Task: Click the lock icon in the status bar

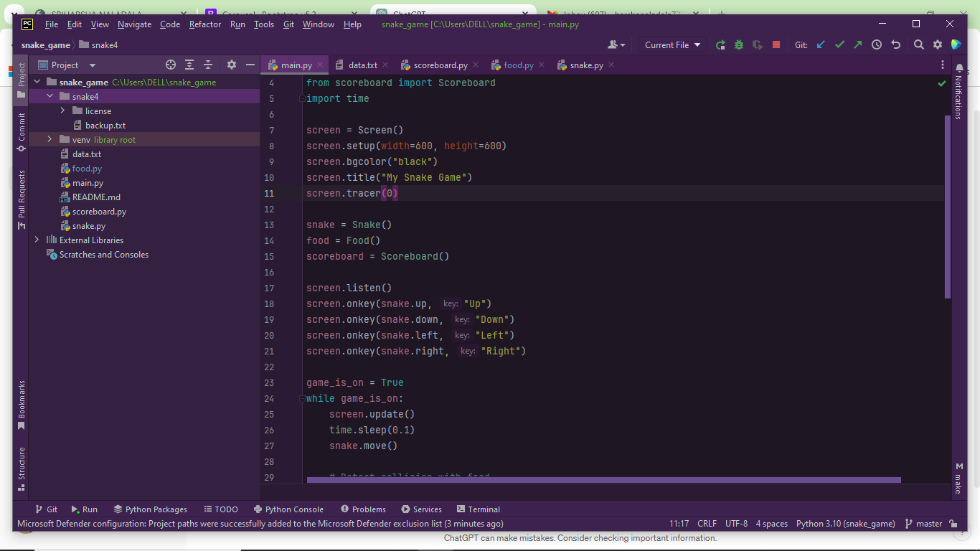Action: [x=953, y=524]
